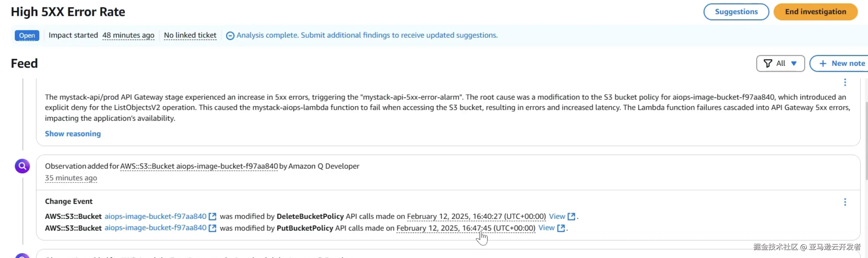Open external link icon for PutBucketPolicy bucket
868x258 pixels.
pos(212,228)
